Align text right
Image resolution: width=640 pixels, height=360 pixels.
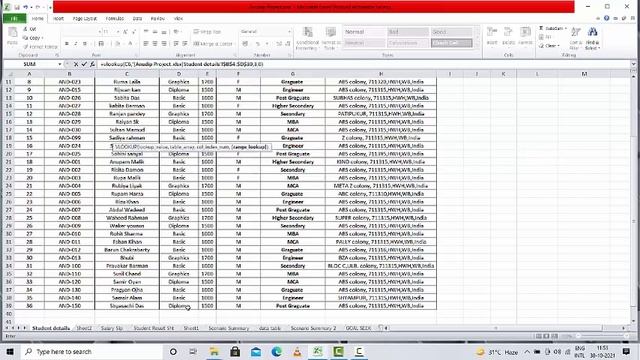coord(164,44)
